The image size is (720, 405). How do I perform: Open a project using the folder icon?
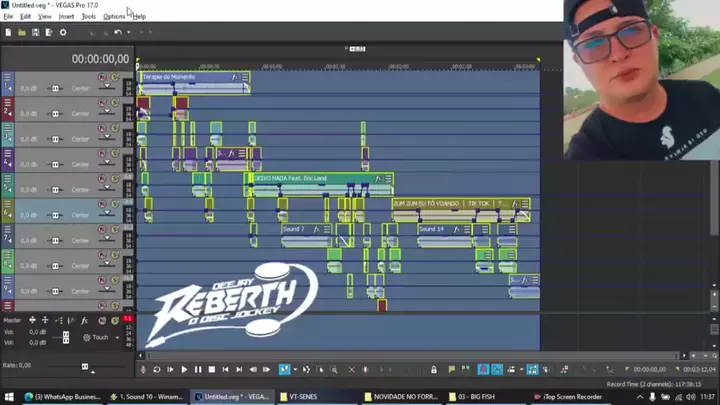click(x=22, y=33)
